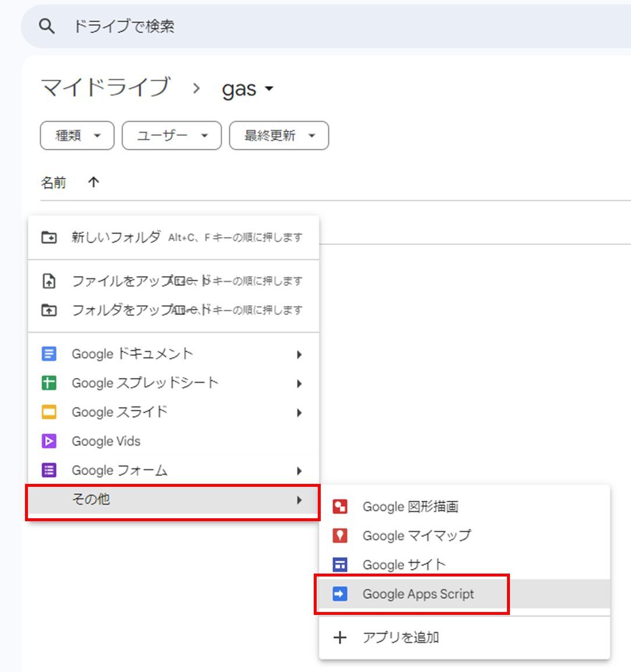Click the 名前 column header
This screenshot has height=672, width=631.
click(53, 183)
